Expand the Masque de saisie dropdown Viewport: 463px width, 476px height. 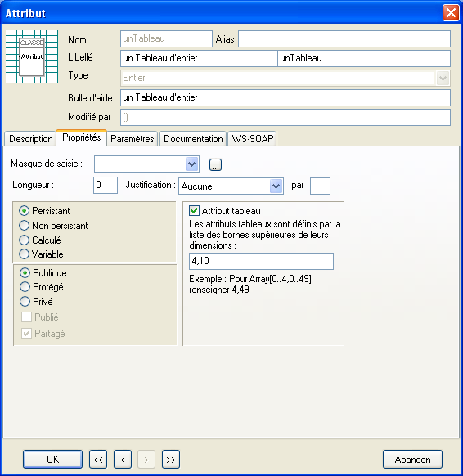click(192, 164)
